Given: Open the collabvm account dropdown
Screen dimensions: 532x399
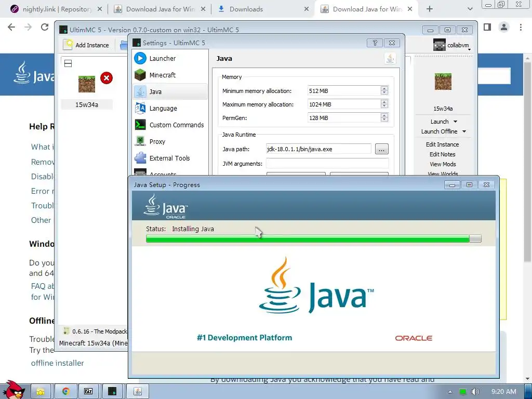Looking at the screenshot, I should [453, 45].
